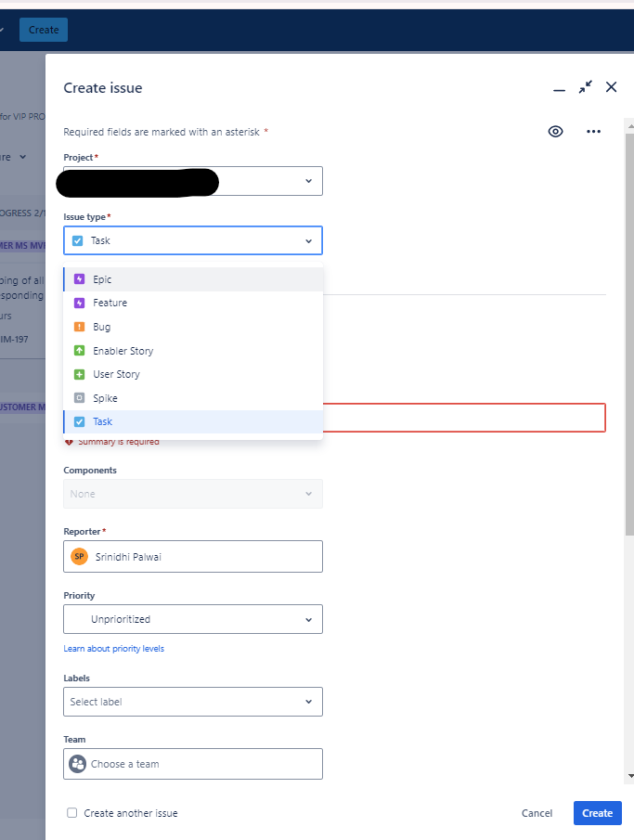This screenshot has height=840, width=634.
Task: Click the gray Spike issue type icon
Action: [x=79, y=398]
